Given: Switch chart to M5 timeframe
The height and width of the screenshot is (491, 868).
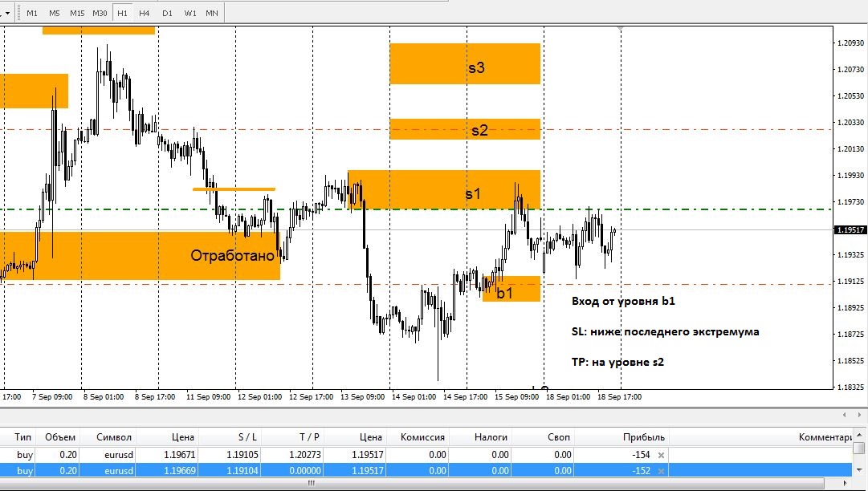Looking at the screenshot, I should pos(55,13).
